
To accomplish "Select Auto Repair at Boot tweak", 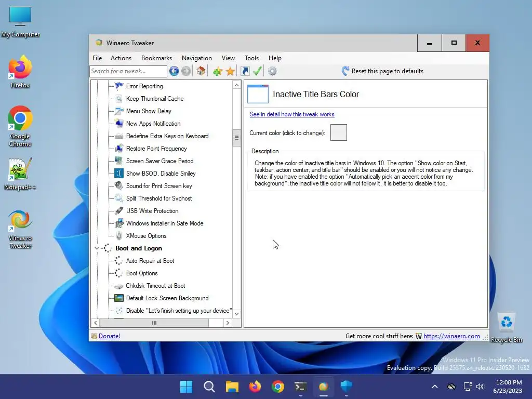I will 150,261.
